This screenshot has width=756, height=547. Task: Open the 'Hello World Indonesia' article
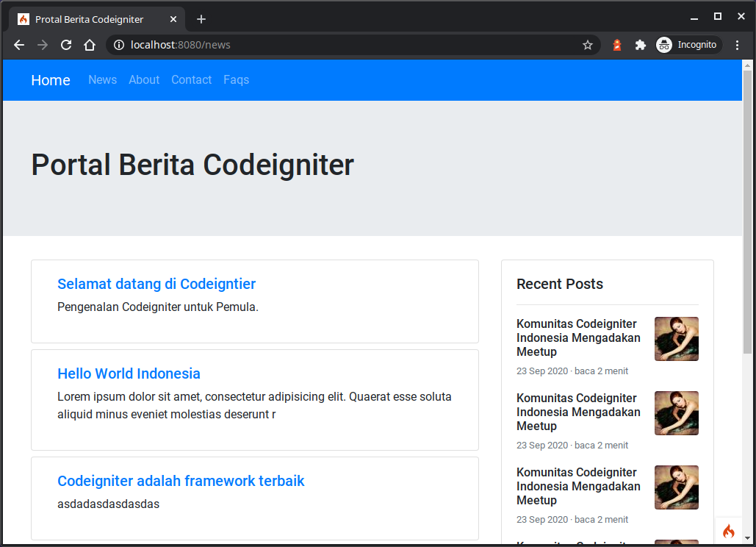click(129, 373)
